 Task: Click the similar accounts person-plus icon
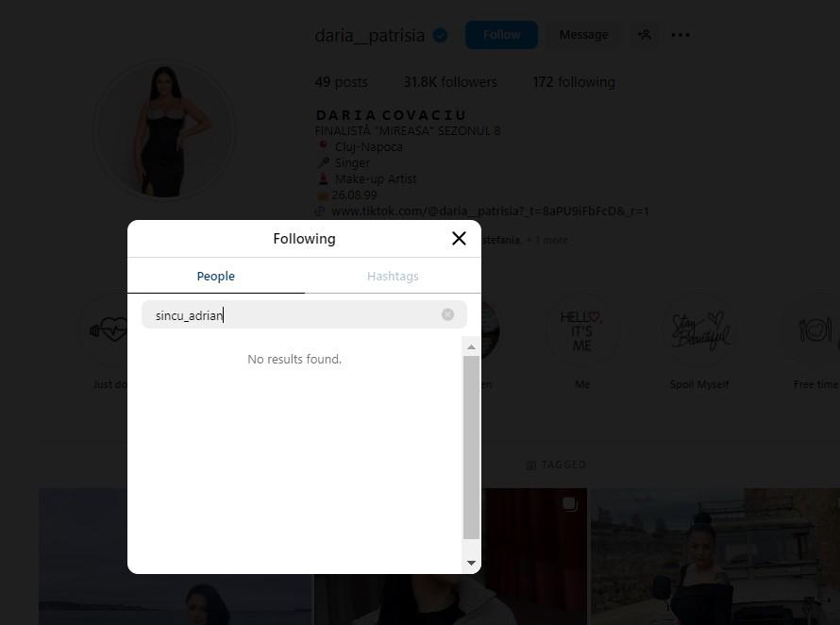(x=645, y=35)
